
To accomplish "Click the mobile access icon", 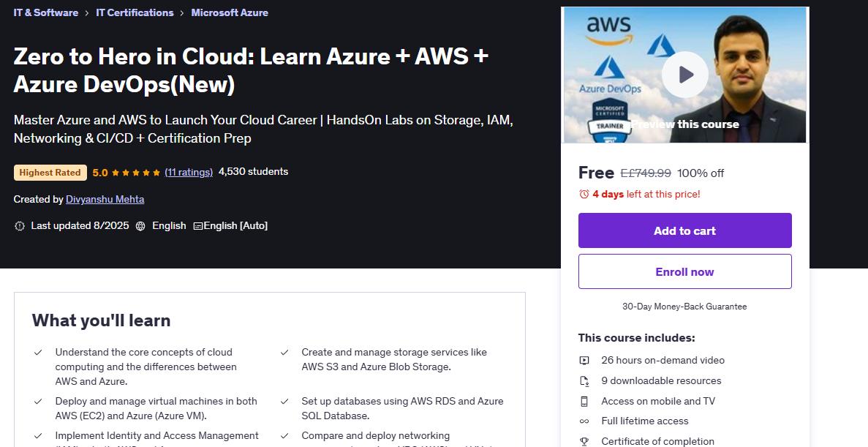I will [x=584, y=401].
